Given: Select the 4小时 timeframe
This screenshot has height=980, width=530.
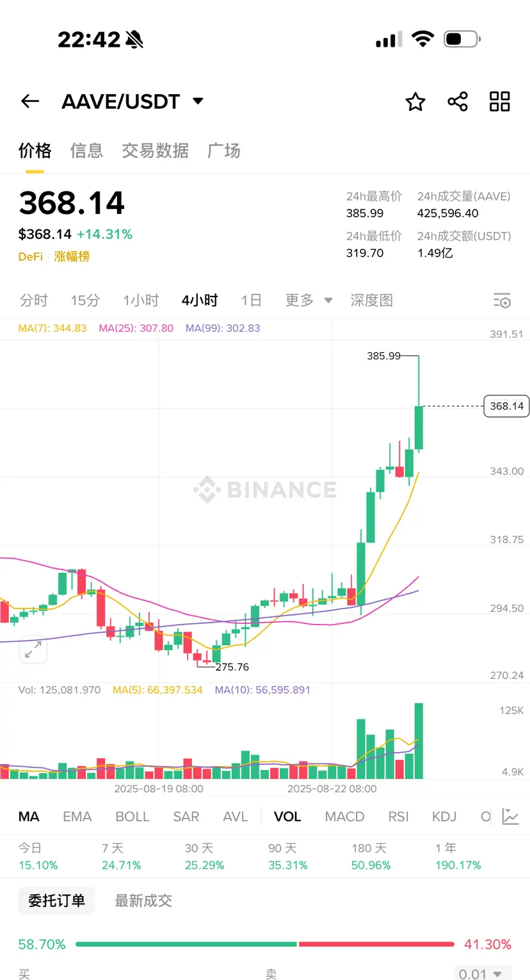Looking at the screenshot, I should tap(200, 300).
